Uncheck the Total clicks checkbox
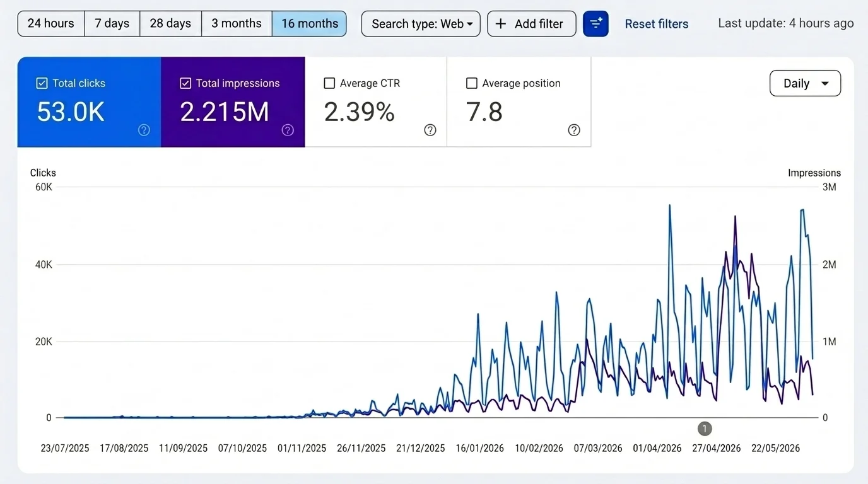This screenshot has width=868, height=484. pos(42,83)
